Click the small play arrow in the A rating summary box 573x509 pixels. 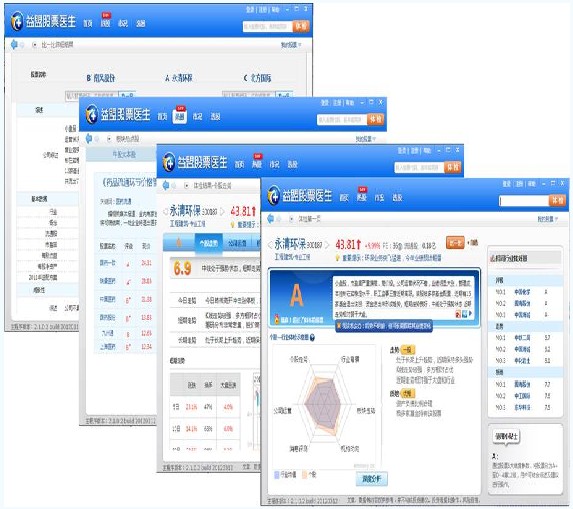(470, 314)
